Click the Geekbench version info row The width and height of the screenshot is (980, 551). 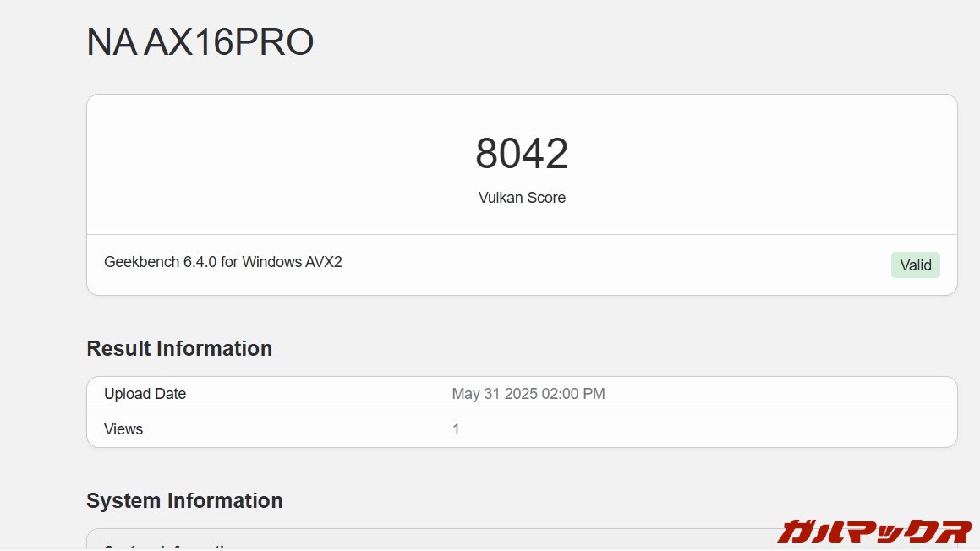click(522, 262)
